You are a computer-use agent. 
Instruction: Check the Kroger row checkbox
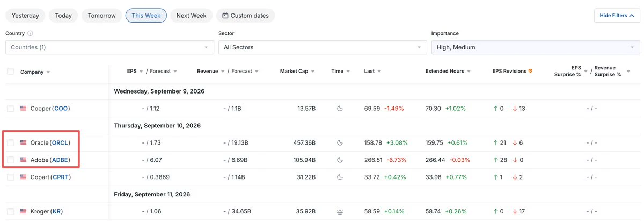point(11,212)
